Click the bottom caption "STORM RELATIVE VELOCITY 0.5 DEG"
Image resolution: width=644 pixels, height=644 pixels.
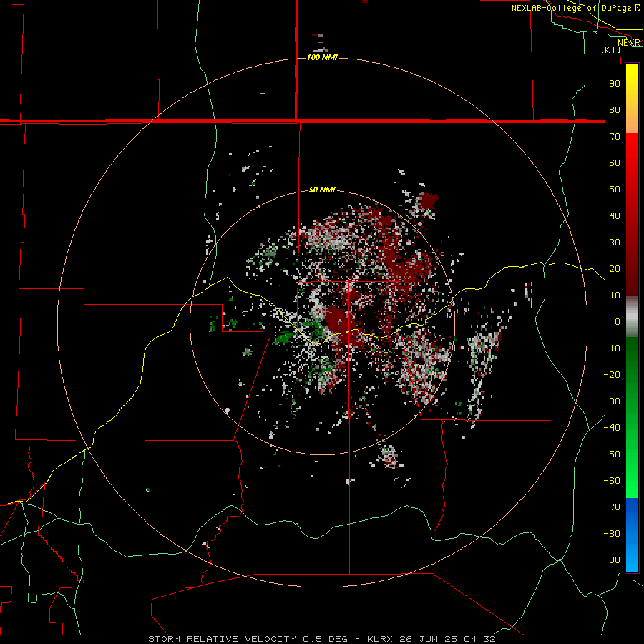(248, 639)
